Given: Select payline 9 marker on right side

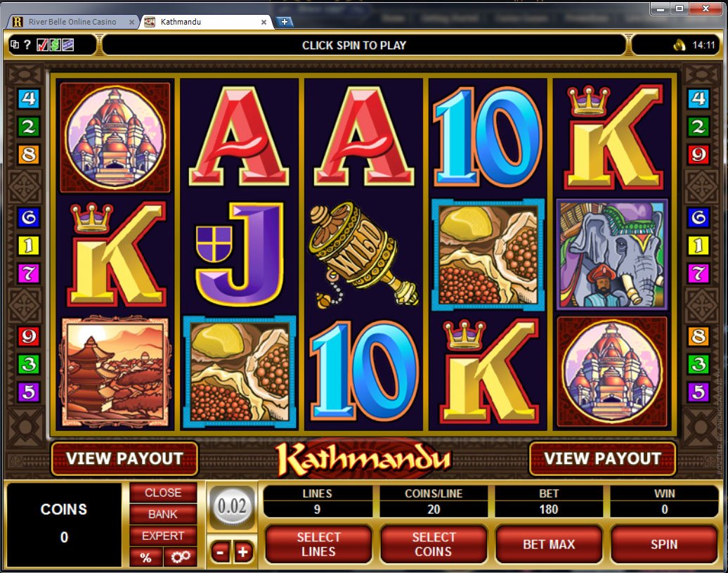Looking at the screenshot, I should point(698,154).
